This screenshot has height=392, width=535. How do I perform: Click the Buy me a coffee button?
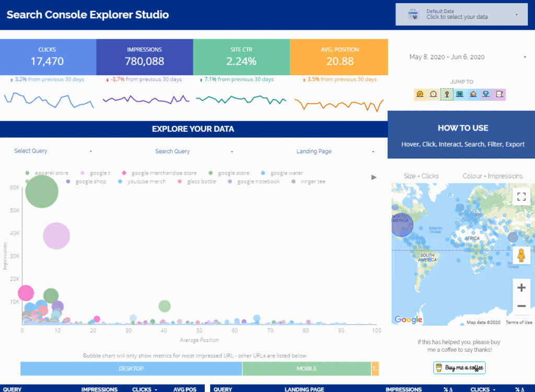460,368
